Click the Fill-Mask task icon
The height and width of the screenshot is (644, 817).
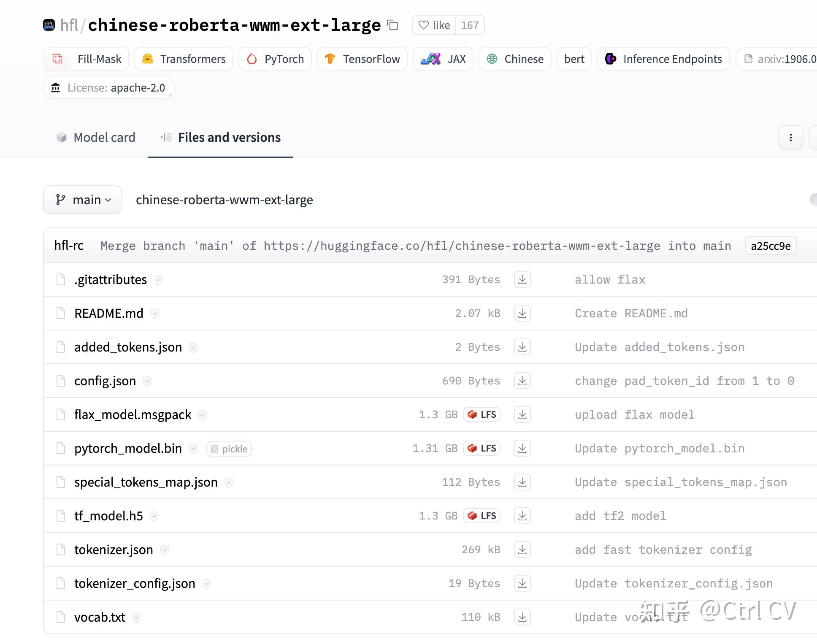[58, 59]
